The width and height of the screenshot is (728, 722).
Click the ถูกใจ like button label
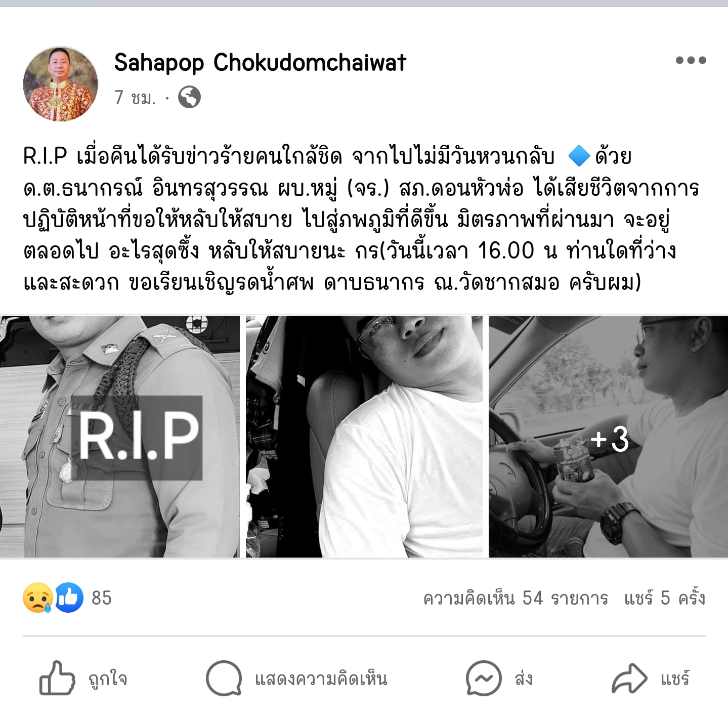[x=108, y=679]
